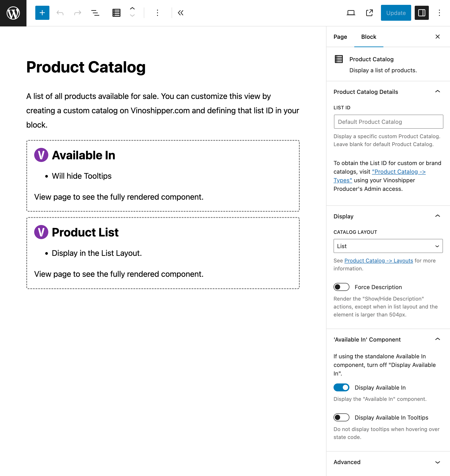
Task: Switch to the Block tab
Action: pos(367,37)
